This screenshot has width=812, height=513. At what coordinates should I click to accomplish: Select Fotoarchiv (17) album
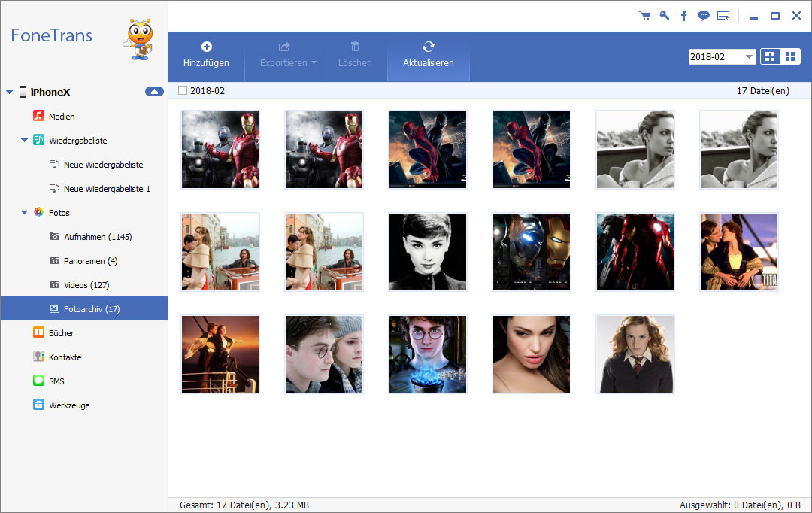84,309
